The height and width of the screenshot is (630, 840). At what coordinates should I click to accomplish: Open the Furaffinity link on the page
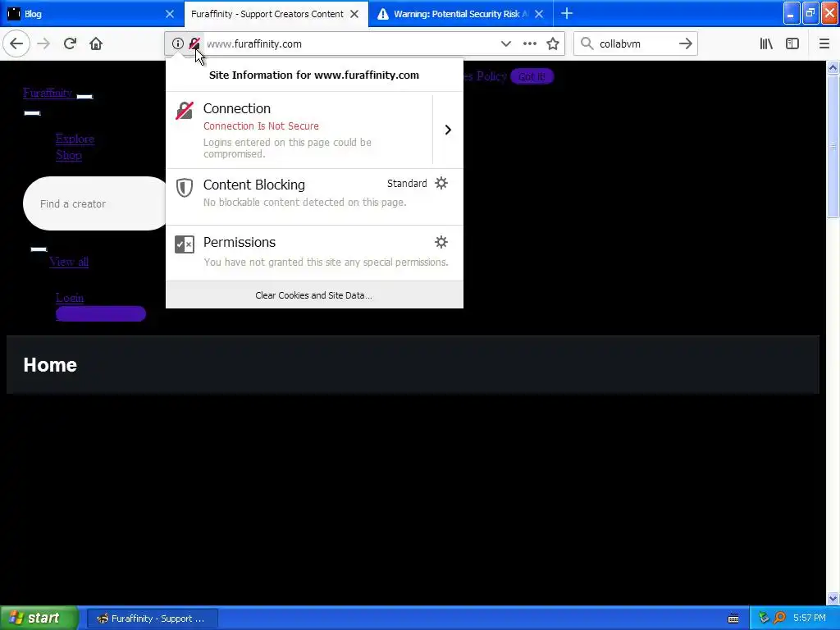click(x=48, y=93)
